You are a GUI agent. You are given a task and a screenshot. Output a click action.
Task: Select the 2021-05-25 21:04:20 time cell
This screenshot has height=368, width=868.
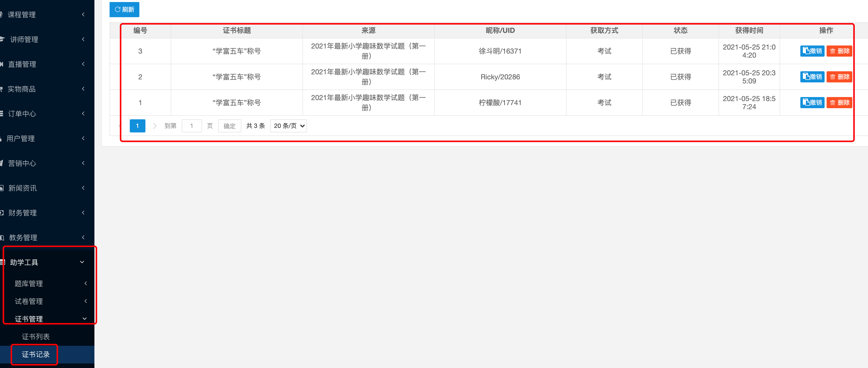(749, 51)
